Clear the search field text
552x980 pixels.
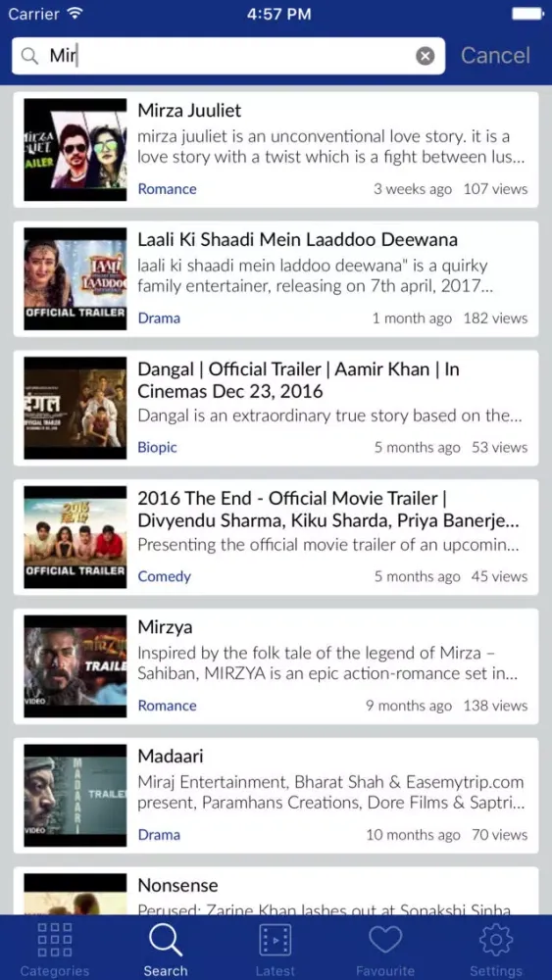click(426, 56)
